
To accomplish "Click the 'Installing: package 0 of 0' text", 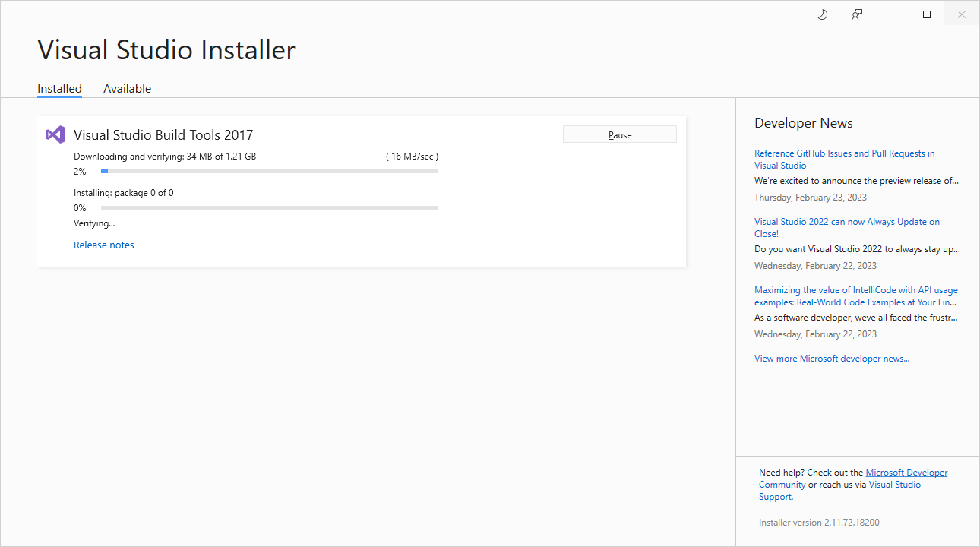I will (x=124, y=193).
